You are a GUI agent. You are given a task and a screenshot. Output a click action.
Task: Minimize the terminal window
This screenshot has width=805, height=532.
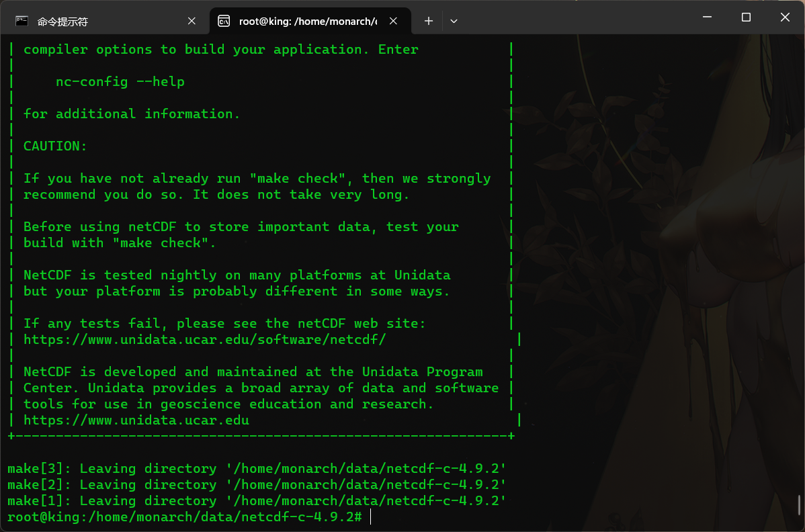click(x=707, y=17)
